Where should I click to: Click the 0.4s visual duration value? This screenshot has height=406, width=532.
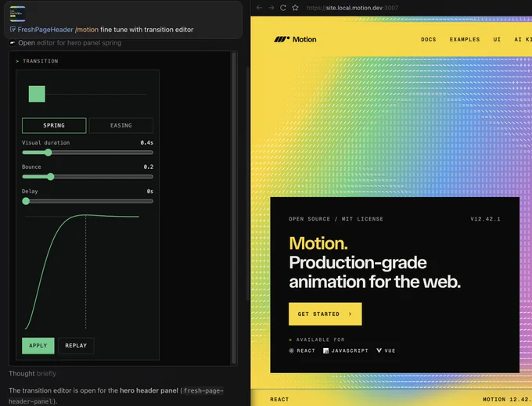147,143
